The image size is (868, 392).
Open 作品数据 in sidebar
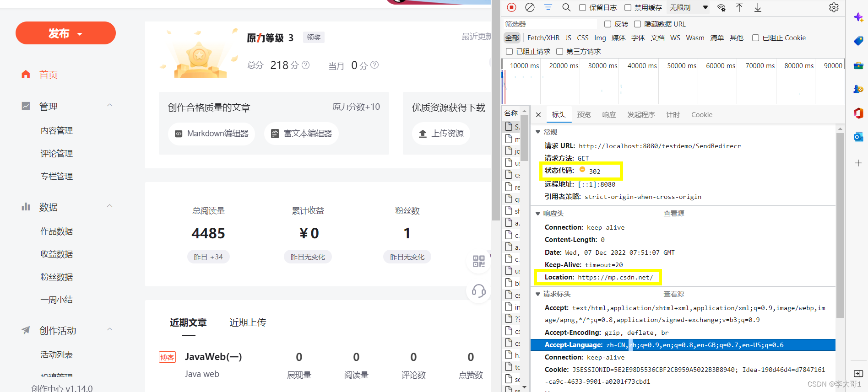(57, 231)
